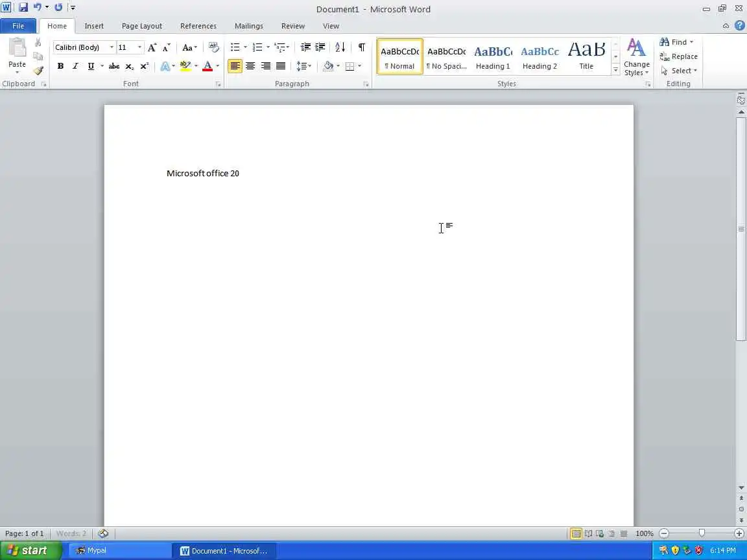Click vertical scrollbar thumb
This screenshot has width=747, height=560.
click(741, 227)
